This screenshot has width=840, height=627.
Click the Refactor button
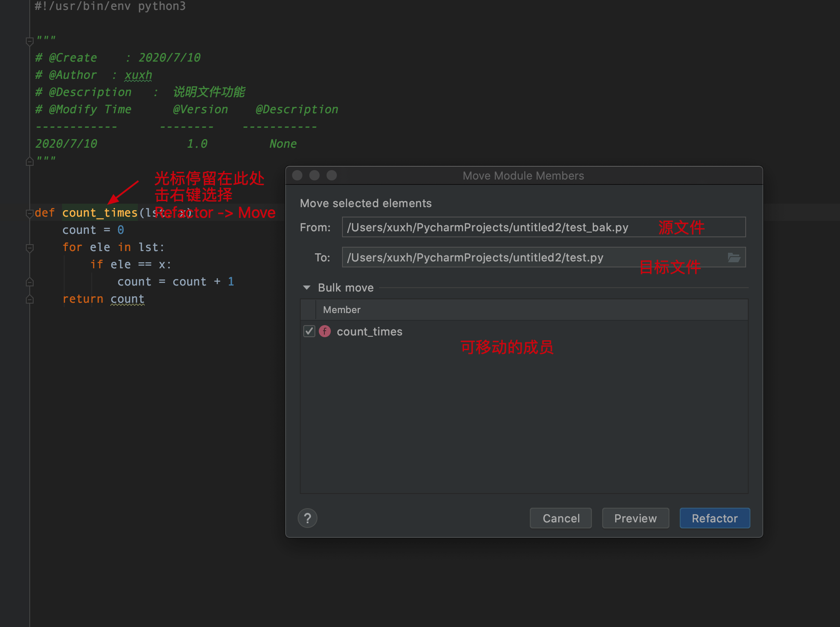click(x=715, y=518)
